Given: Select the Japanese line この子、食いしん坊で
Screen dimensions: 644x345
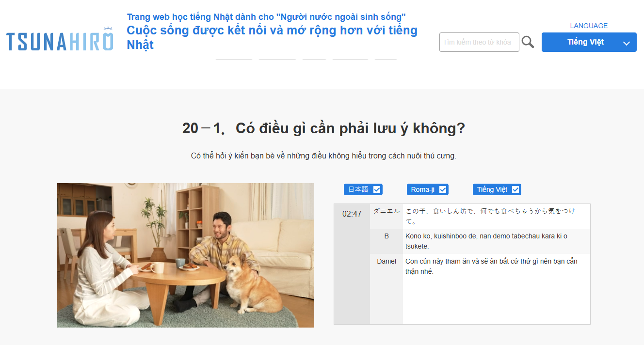Looking at the screenshot, I should pyautogui.click(x=490, y=216).
